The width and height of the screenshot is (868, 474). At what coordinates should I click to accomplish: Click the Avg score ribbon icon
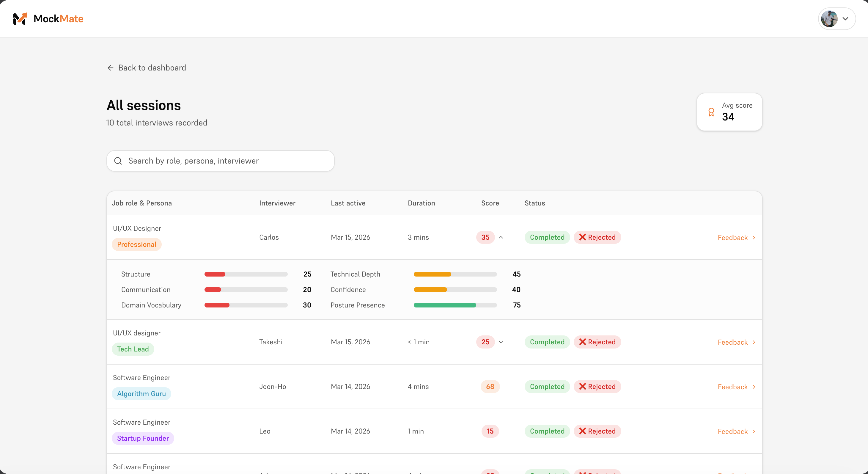[x=711, y=112]
